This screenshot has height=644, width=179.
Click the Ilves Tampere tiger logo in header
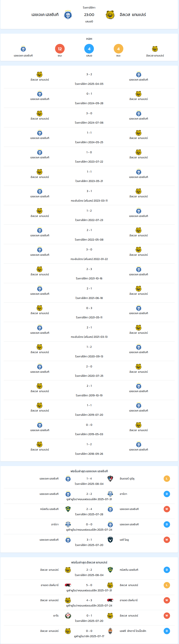click(x=110, y=15)
